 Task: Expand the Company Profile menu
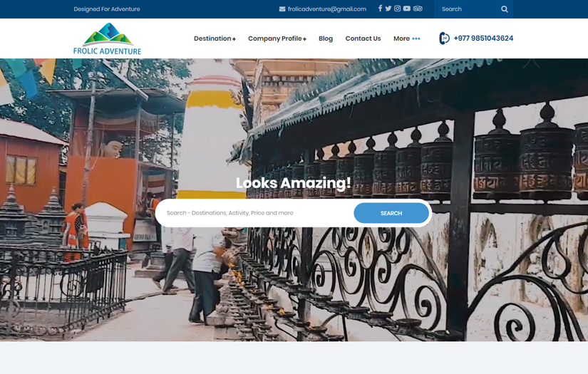277,38
